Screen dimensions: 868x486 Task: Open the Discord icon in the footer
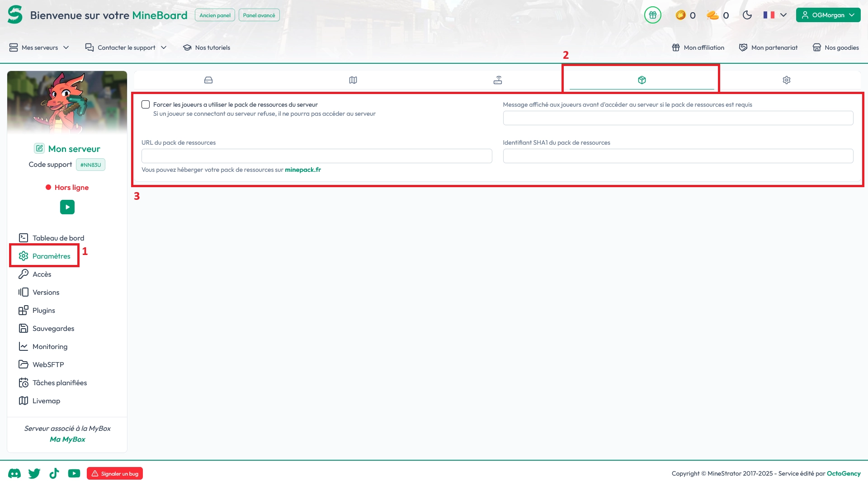point(14,473)
